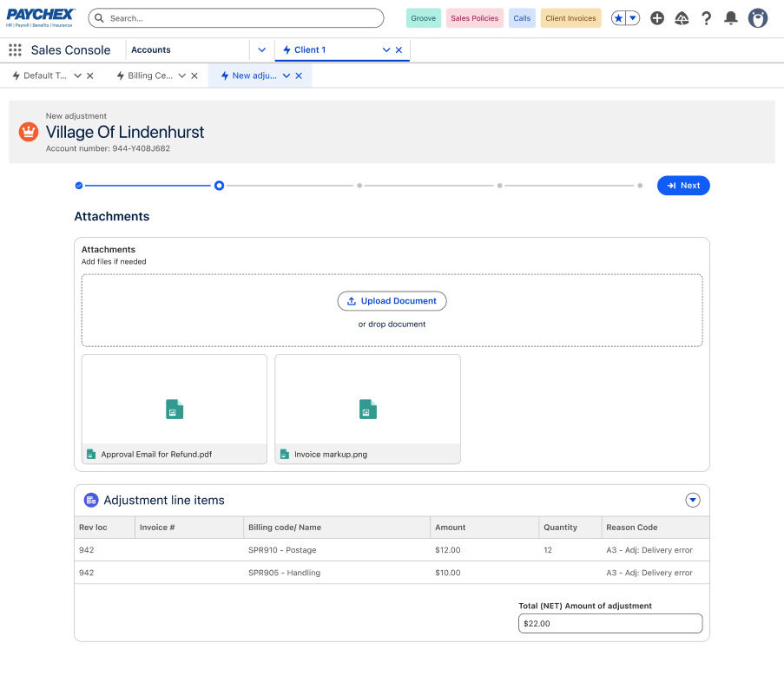Viewport: 784px width, 682px height.
Task: Click the Accounts navigation label
Action: (151, 50)
